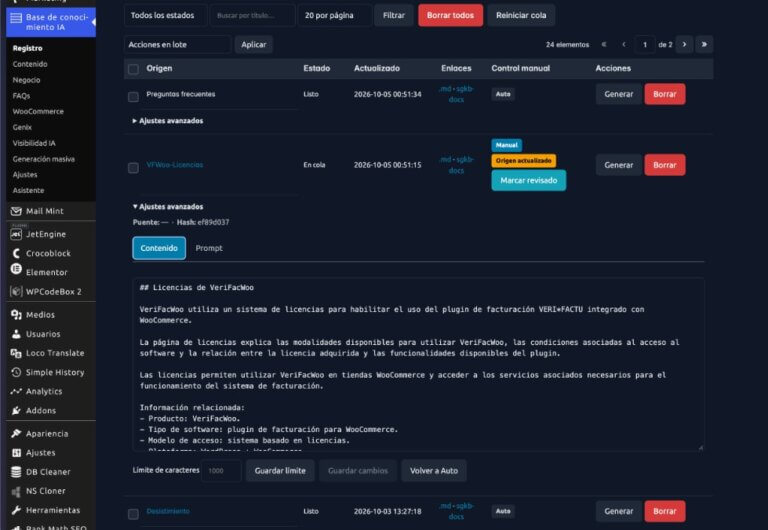Image resolution: width=768 pixels, height=530 pixels.
Task: Expand Ajustes avanzados under Preguntas frecuentes
Action: click(x=168, y=120)
